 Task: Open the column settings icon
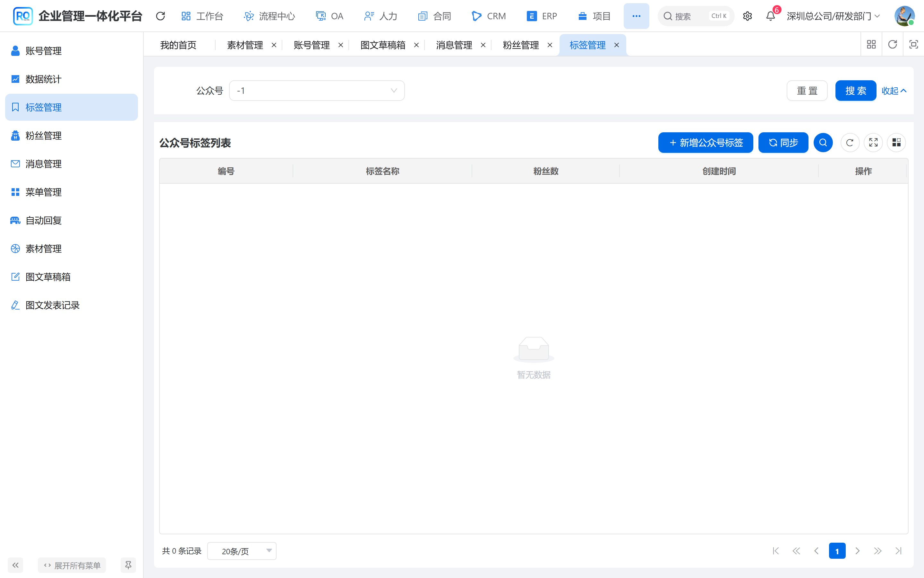pos(896,143)
